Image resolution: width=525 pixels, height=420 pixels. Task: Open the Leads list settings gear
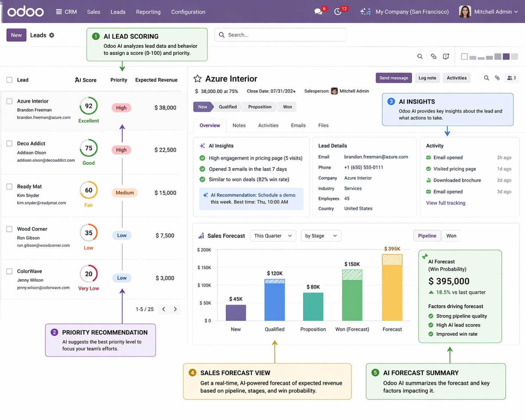point(52,35)
